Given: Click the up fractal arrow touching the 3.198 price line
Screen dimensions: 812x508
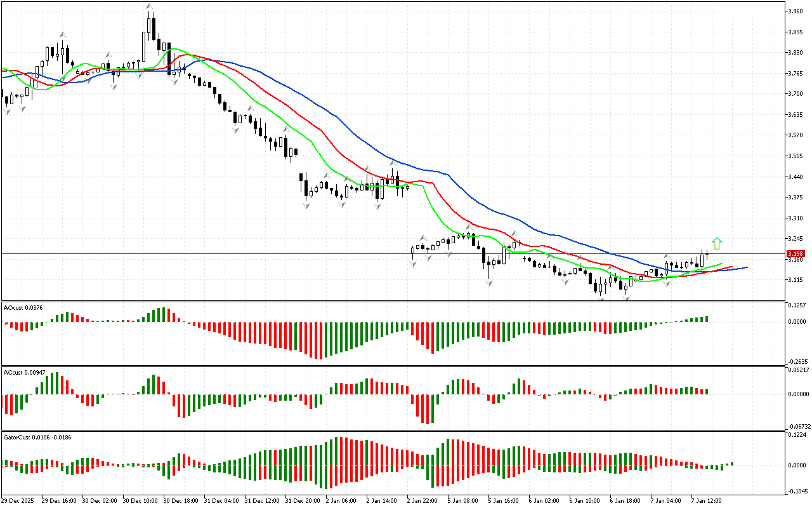Looking at the screenshot, I should point(667,255).
